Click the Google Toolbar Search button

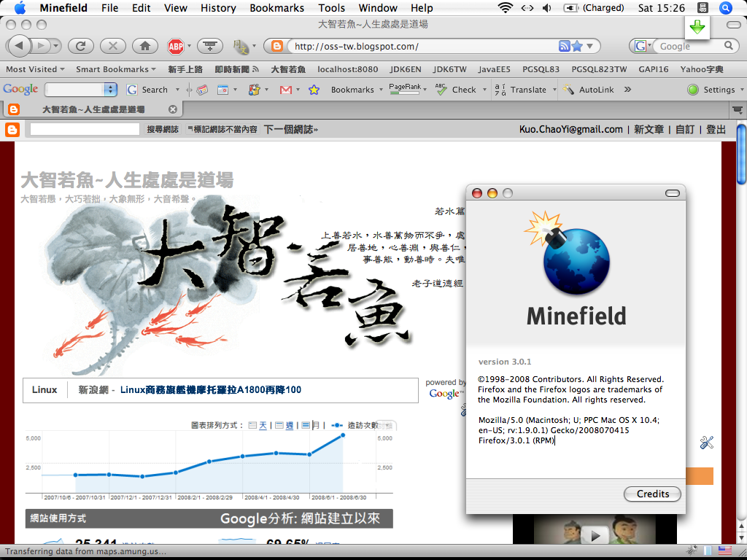click(148, 90)
